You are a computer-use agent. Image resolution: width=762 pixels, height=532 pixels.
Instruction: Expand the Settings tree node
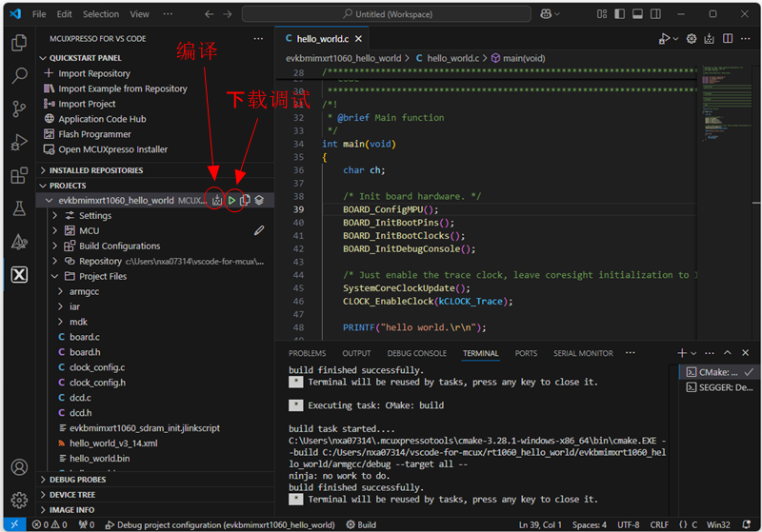point(55,216)
